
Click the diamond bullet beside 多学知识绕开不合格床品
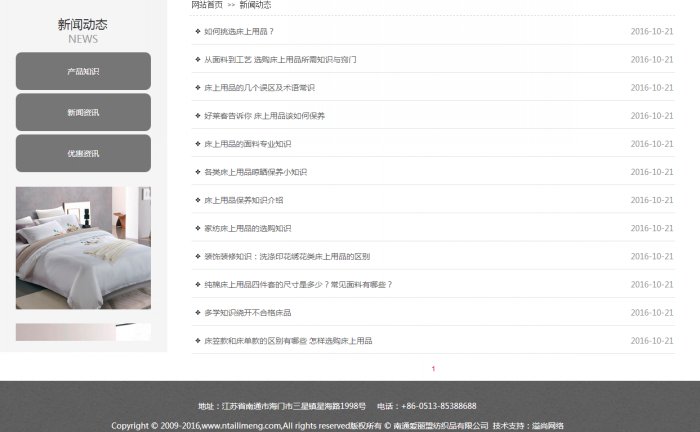coord(197,313)
